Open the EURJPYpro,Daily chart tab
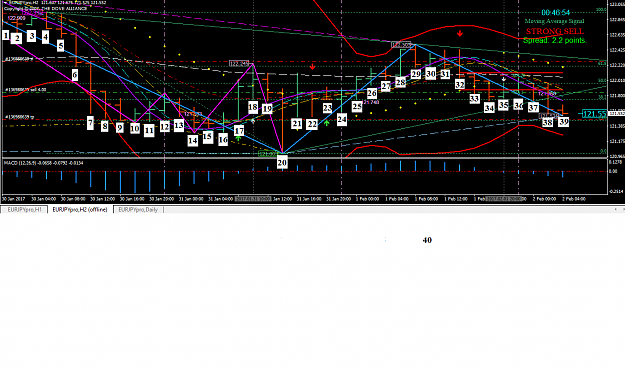This screenshot has width=625, height=369. 138,210
